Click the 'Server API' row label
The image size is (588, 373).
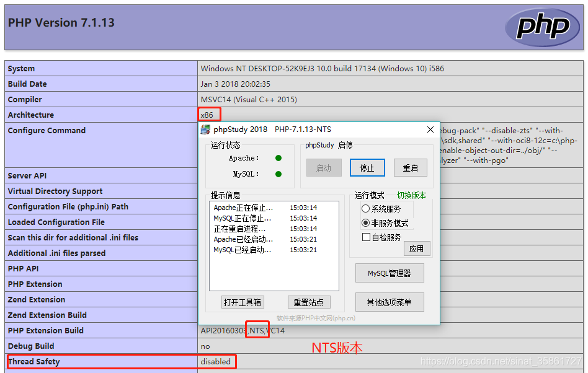pos(27,175)
